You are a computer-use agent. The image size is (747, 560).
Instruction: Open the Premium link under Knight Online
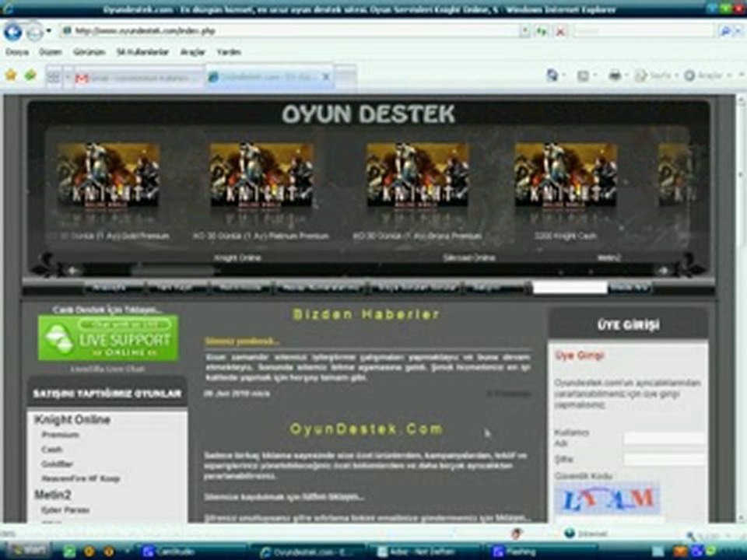60,435
